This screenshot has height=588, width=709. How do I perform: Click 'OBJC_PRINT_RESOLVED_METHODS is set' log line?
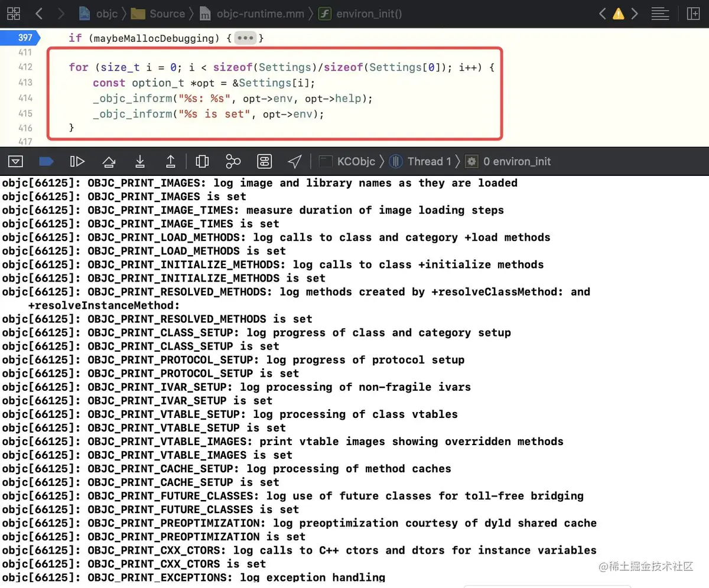coord(157,319)
